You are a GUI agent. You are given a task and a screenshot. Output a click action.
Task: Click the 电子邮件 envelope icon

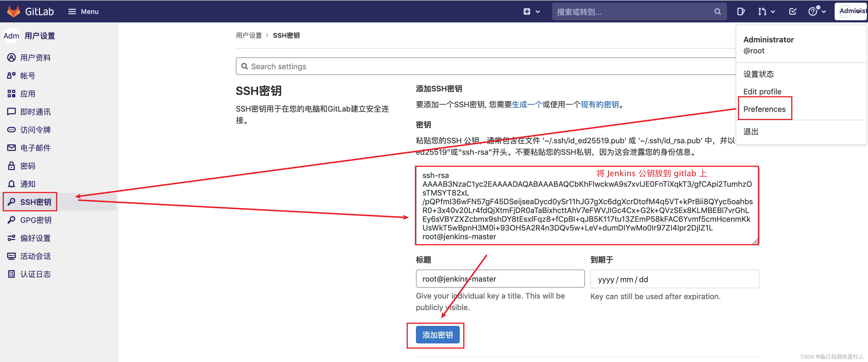click(11, 148)
